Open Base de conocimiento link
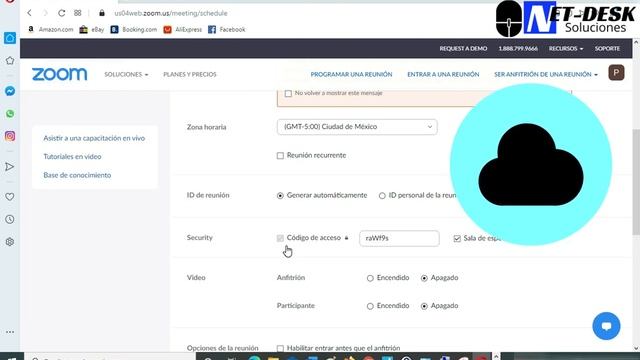The width and height of the screenshot is (640, 360). (x=77, y=175)
